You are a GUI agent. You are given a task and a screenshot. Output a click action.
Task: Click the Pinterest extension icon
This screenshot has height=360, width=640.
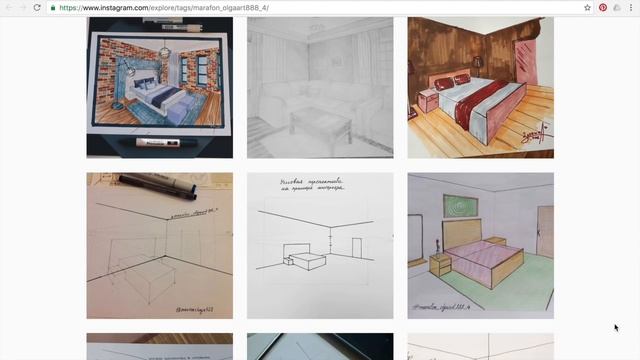603,7
